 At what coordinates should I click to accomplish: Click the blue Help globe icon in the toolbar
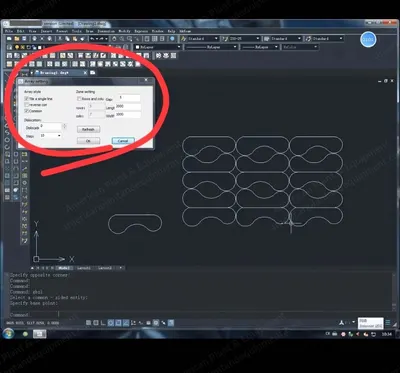point(172,39)
